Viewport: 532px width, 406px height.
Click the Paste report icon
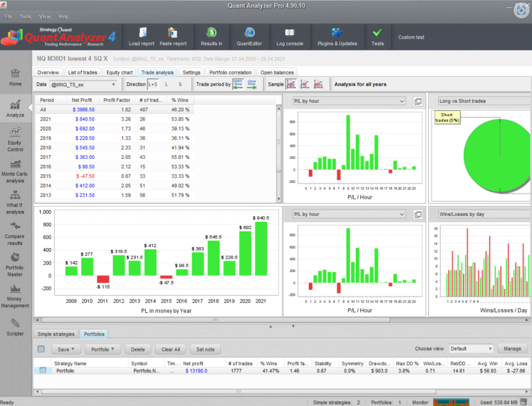pyautogui.click(x=173, y=36)
